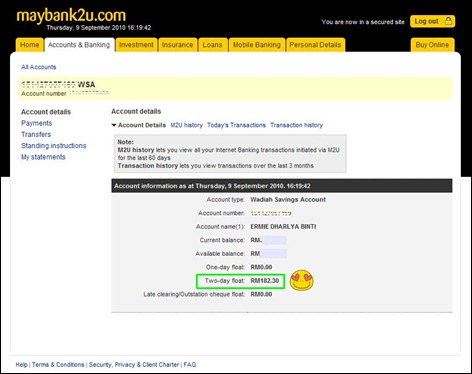Open the Mobile Banking tab
The height and width of the screenshot is (374, 472).
pos(256,45)
